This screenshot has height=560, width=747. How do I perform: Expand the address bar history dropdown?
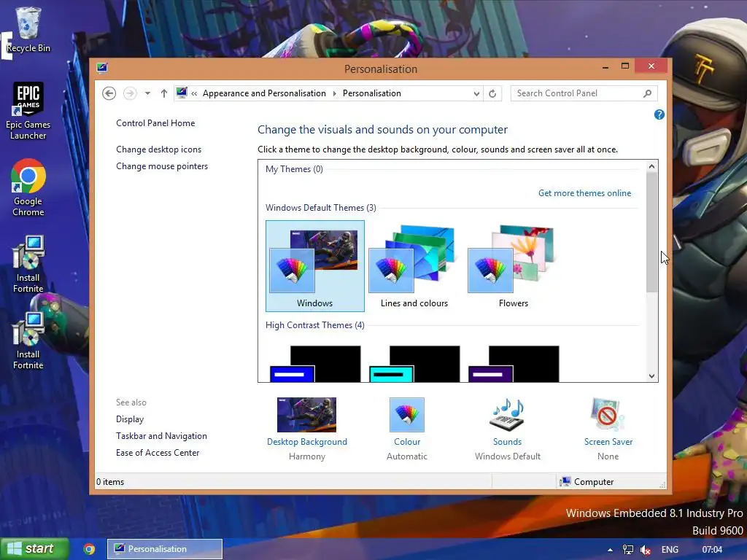pos(476,93)
